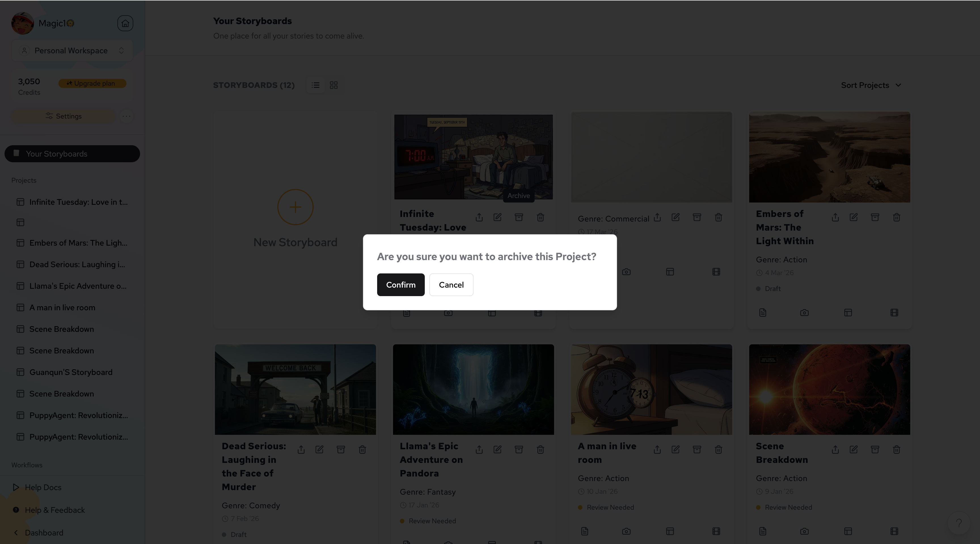Switch storyboards to list view

point(315,85)
